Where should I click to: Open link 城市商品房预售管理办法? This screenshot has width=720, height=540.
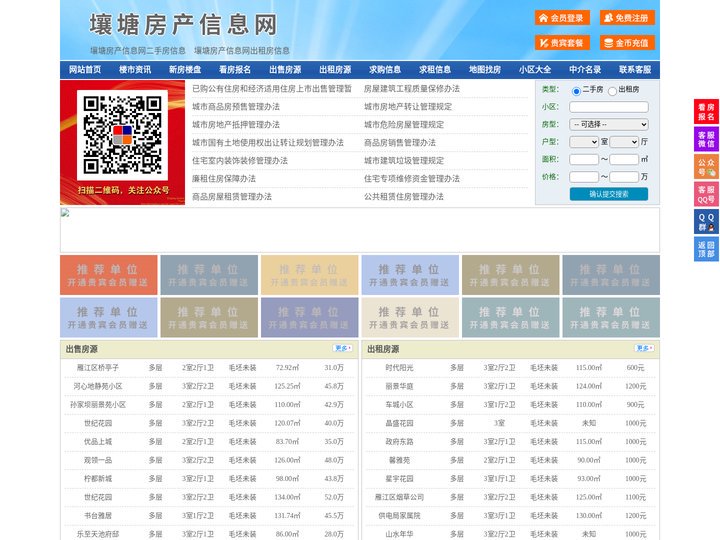[236, 107]
